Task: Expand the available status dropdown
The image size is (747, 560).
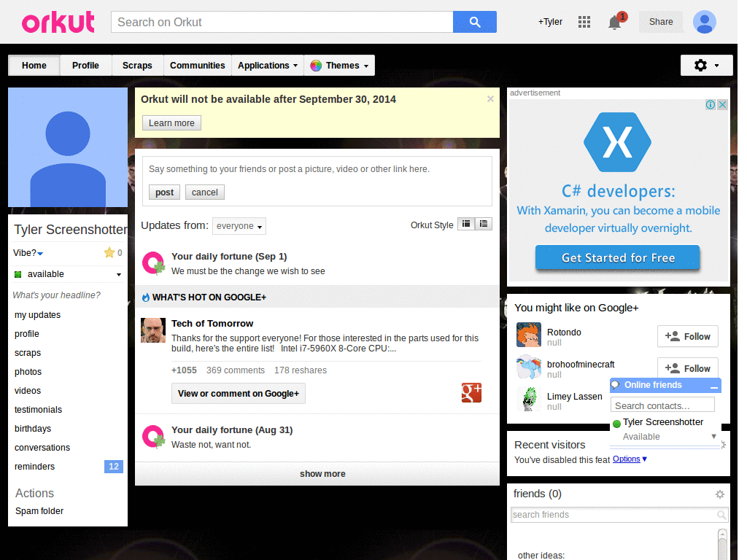Action: pos(119,275)
